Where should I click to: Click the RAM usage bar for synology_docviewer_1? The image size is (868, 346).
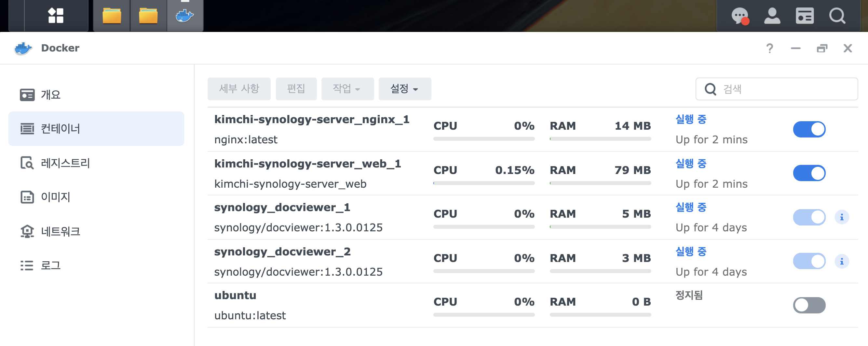click(x=600, y=227)
